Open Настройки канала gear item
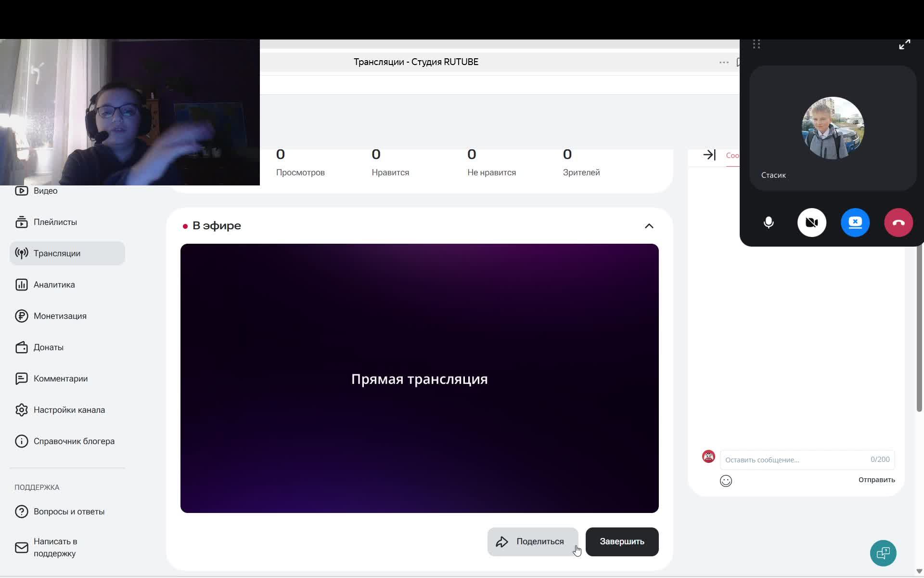 click(x=69, y=410)
